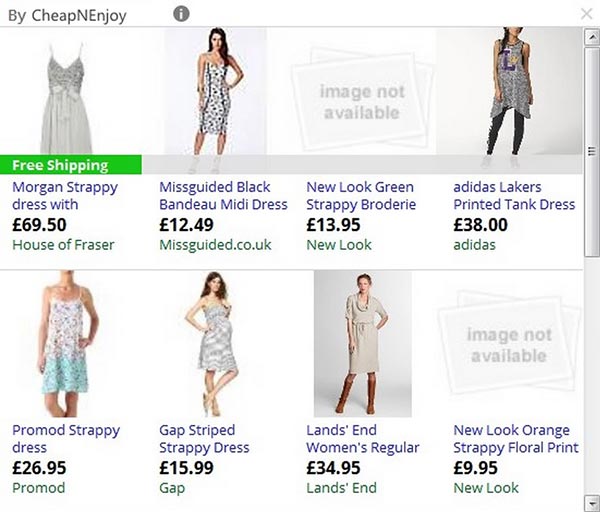
Task: Click the Free Shipping green banner
Action: tap(71, 165)
